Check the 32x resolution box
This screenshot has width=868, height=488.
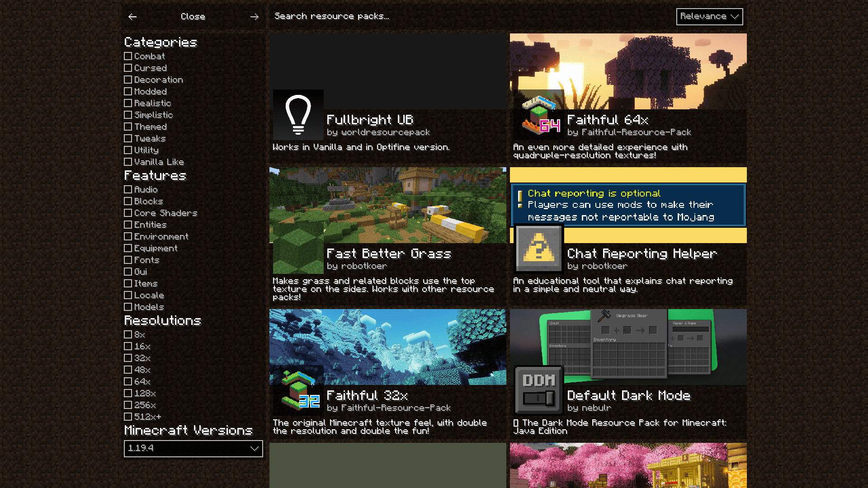pos(128,358)
